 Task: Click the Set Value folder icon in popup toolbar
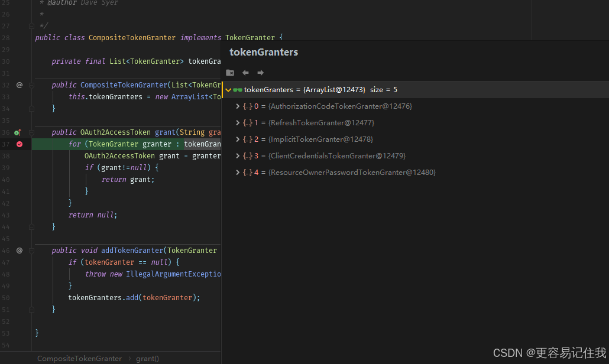click(230, 73)
